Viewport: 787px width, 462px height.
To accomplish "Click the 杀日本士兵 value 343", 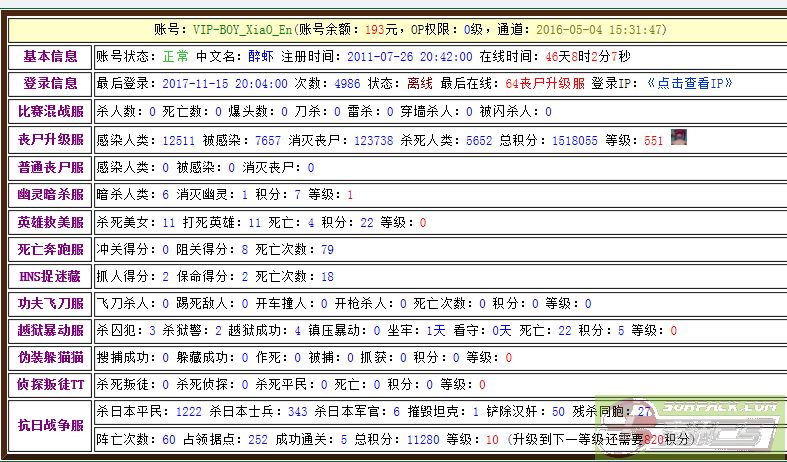I will click(x=298, y=412).
